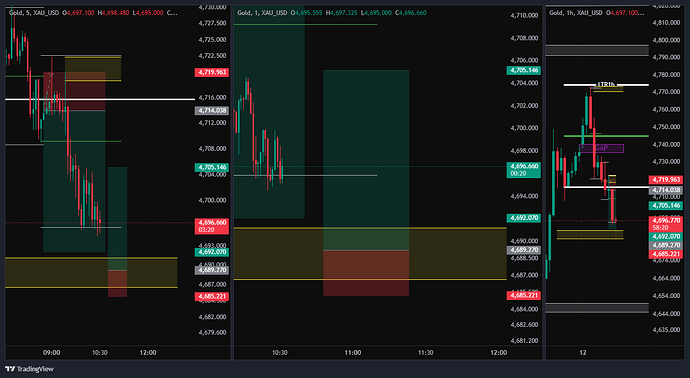
Task: Click the 10:30 time label on the 5-minute chart
Action: 99,352
